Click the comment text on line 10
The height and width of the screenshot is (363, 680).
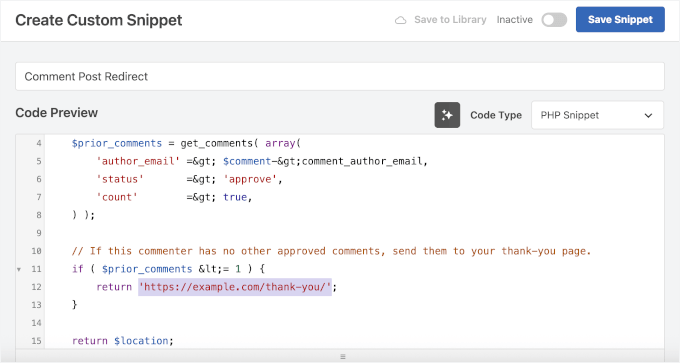click(331, 251)
